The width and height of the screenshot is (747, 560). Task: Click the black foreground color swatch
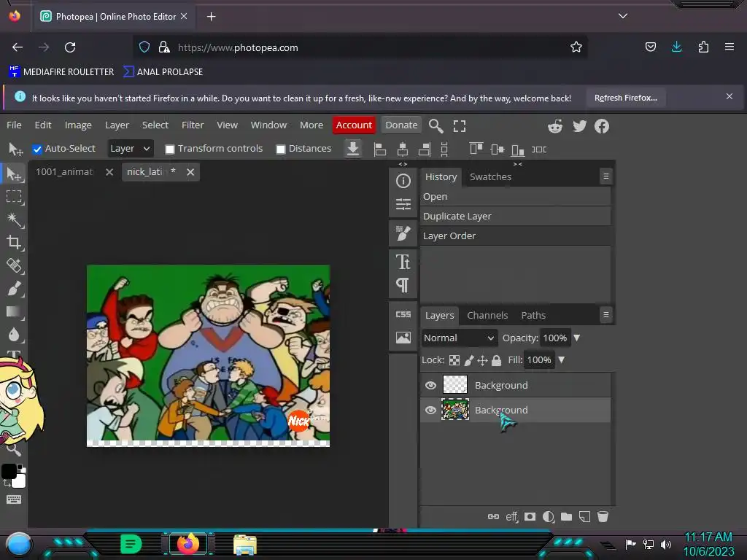click(x=9, y=472)
